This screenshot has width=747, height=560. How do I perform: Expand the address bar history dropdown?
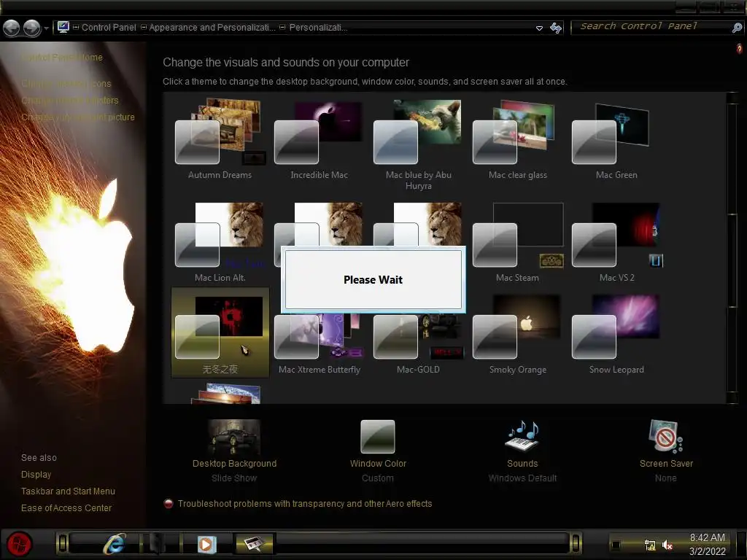[539, 28]
